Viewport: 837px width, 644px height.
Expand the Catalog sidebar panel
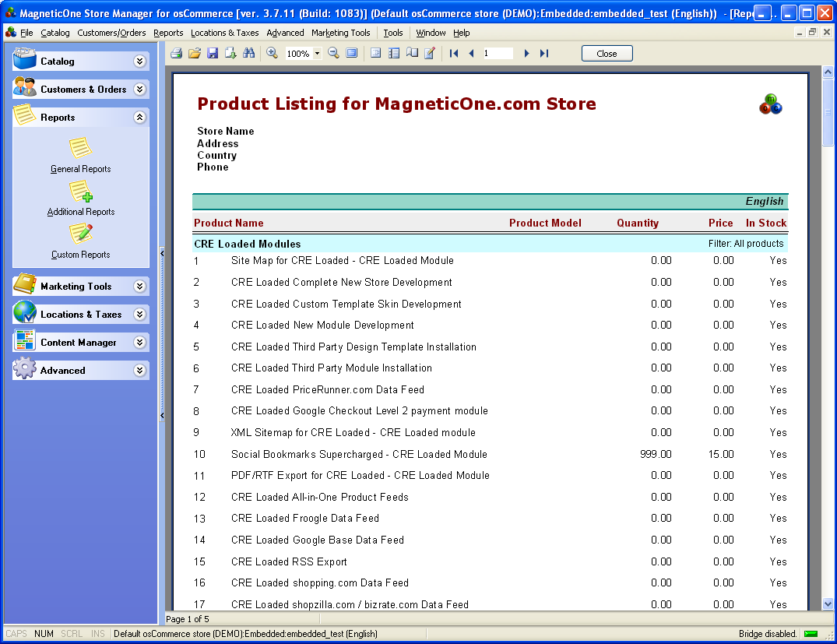(139, 62)
